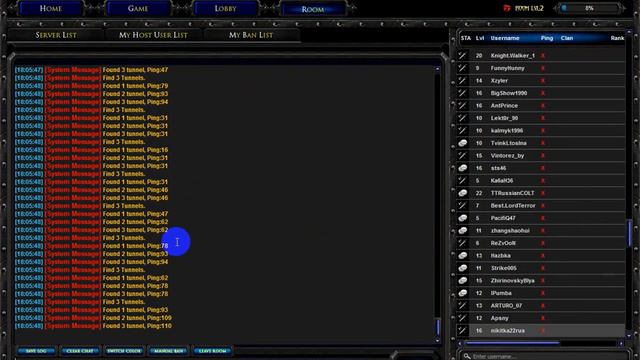
Task: Click status icon for nikitka22rus
Action: tap(462, 331)
